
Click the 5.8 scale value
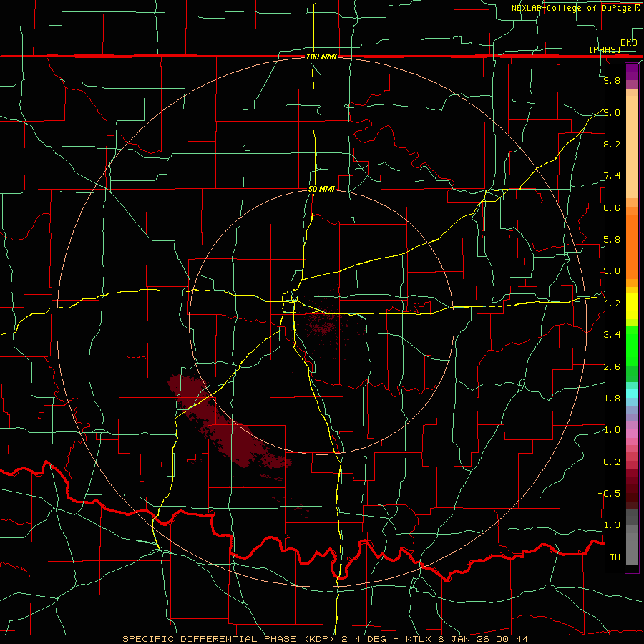point(612,240)
